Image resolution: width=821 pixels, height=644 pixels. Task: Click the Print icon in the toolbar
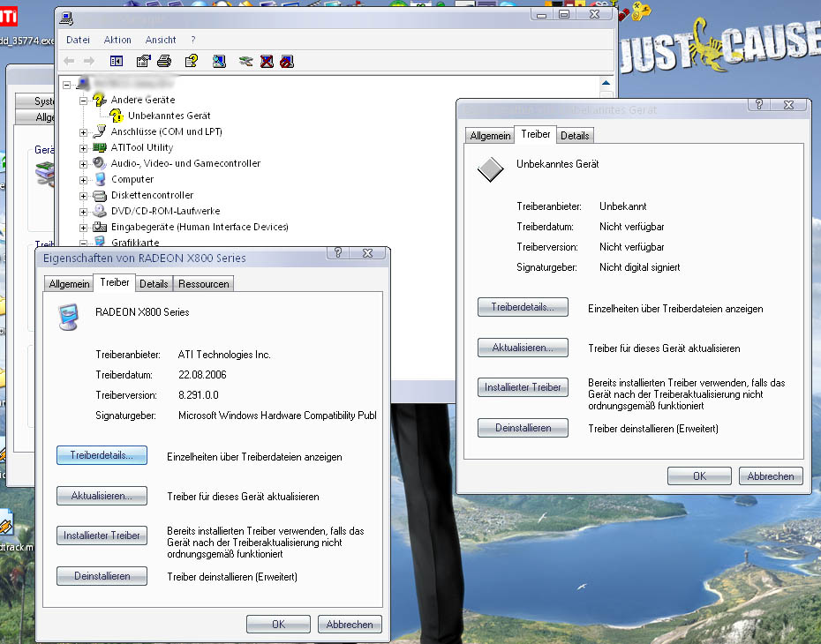[x=164, y=61]
